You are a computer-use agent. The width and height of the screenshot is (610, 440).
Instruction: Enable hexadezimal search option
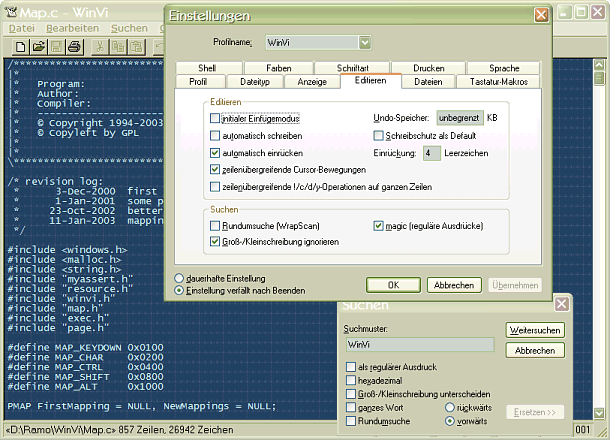[351, 380]
